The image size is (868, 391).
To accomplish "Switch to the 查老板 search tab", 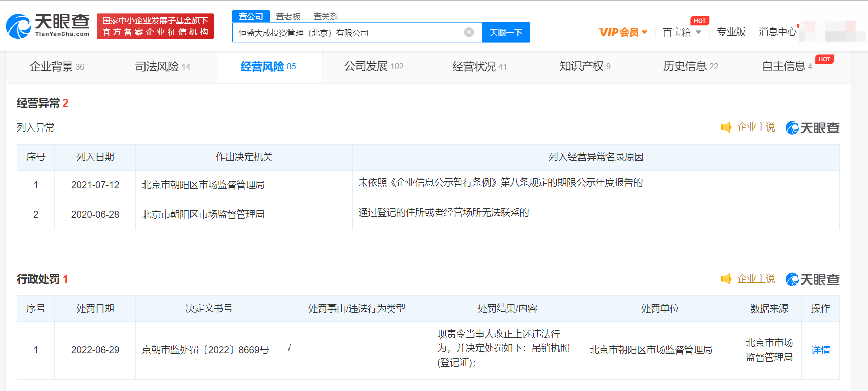I will pyautogui.click(x=288, y=16).
